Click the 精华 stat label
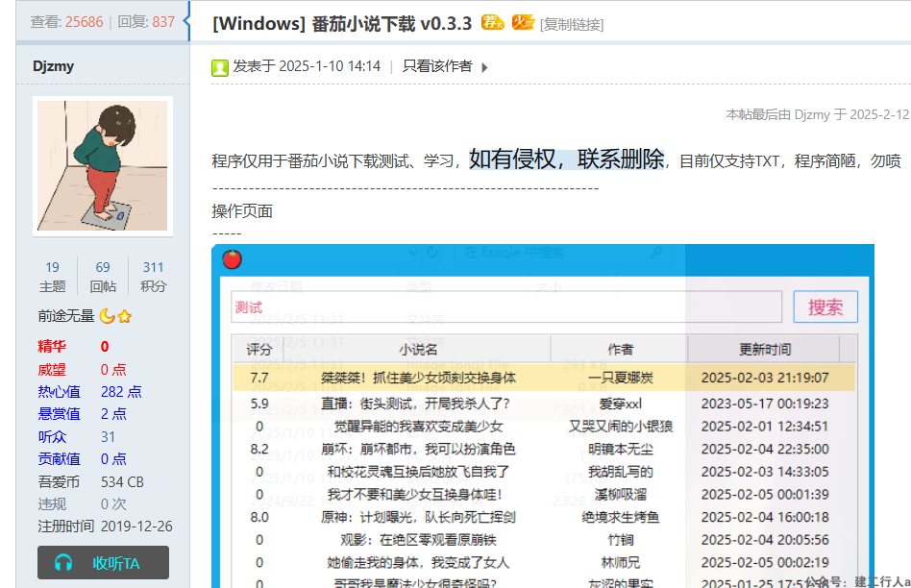Viewport: 911px width, 588px height. (x=52, y=346)
